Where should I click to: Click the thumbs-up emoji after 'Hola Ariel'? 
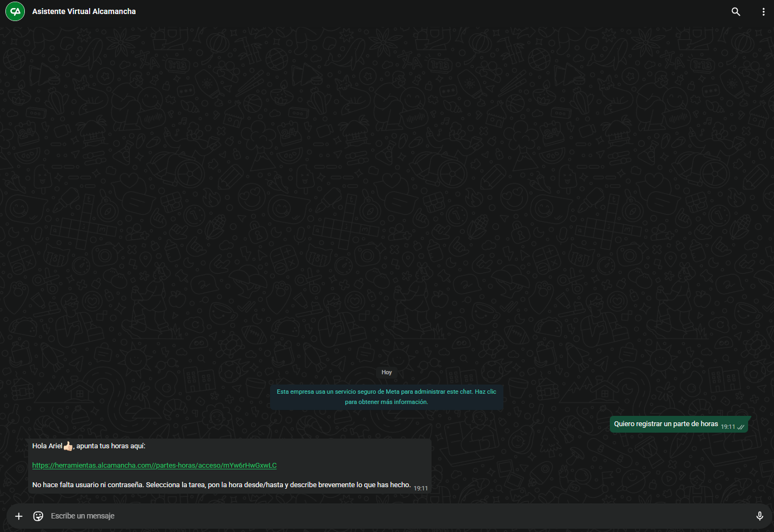coord(68,446)
